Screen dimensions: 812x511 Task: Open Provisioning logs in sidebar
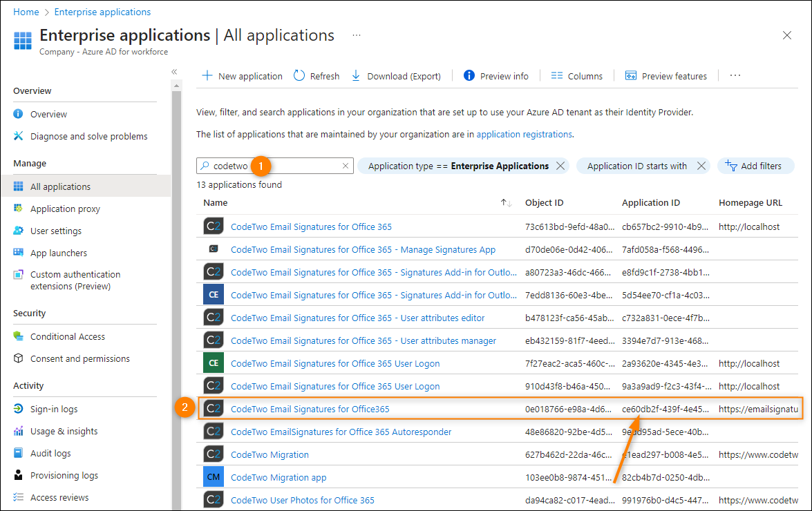(64, 476)
